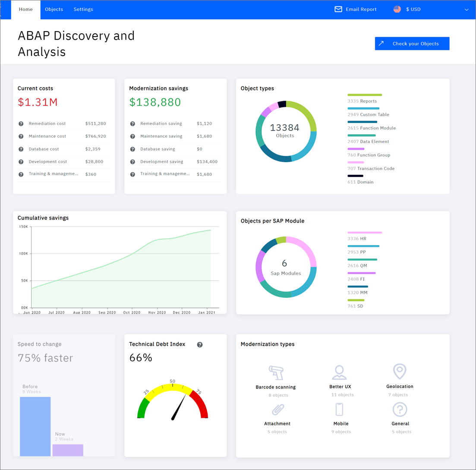Click the help icon beside Development cost
The height and width of the screenshot is (470, 476).
point(21,161)
